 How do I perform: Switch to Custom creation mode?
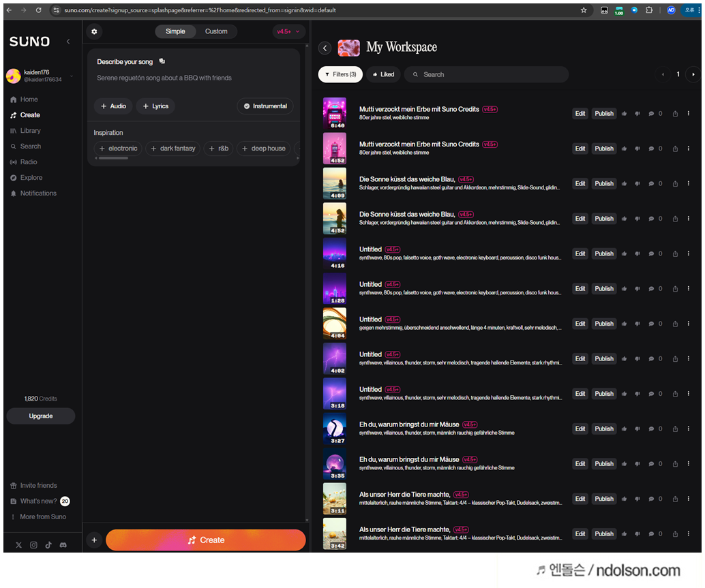click(216, 31)
